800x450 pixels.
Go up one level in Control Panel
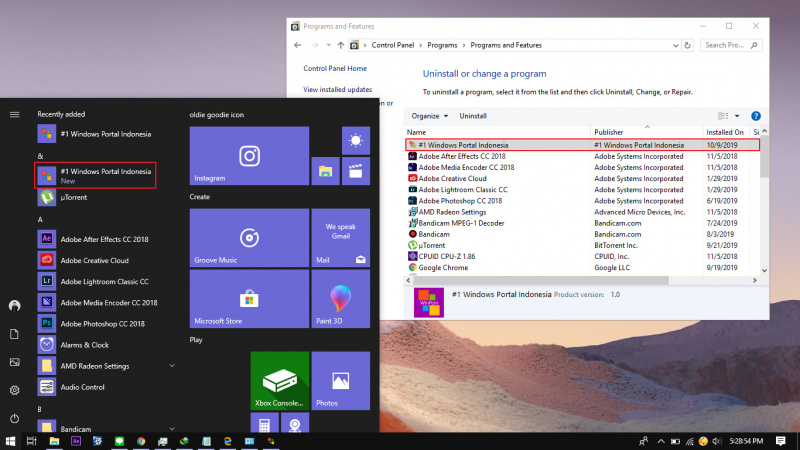click(340, 45)
